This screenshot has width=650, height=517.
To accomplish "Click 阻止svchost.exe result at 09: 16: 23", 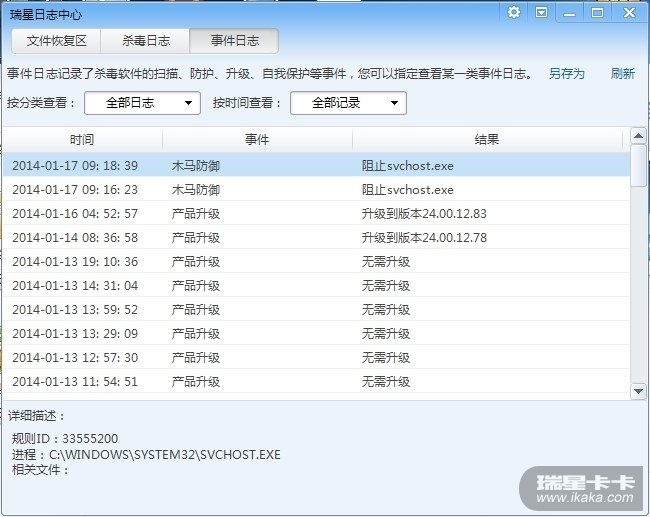I will (x=407, y=190).
